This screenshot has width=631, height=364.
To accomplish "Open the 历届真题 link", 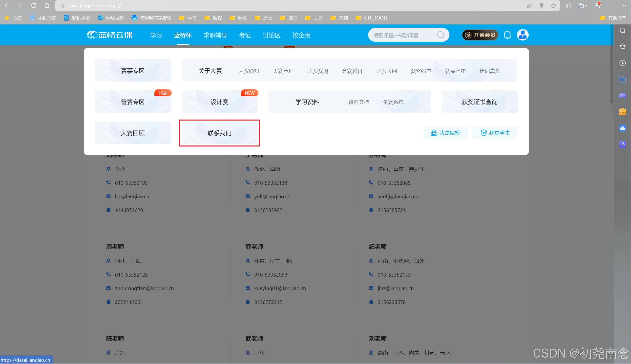I will click(x=490, y=71).
